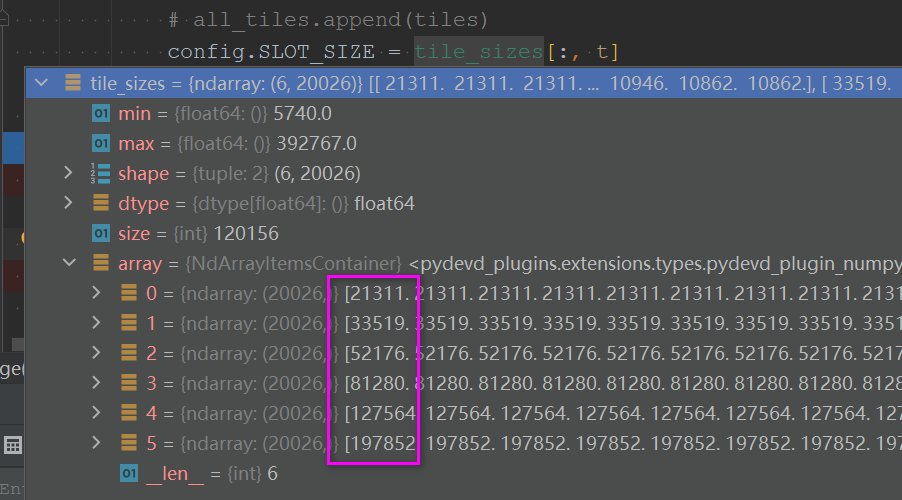Screen dimensions: 902x500
Task: Click the icon beside array row 1
Action: (129, 323)
